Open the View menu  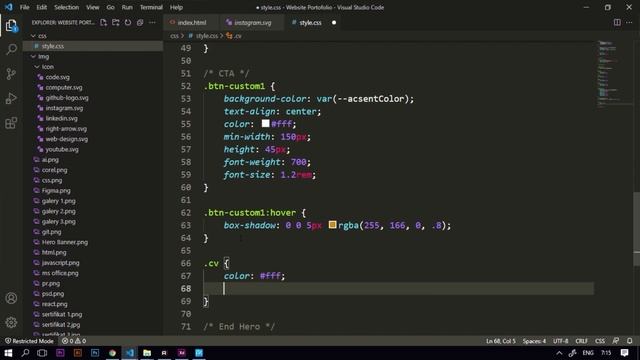(x=93, y=7)
